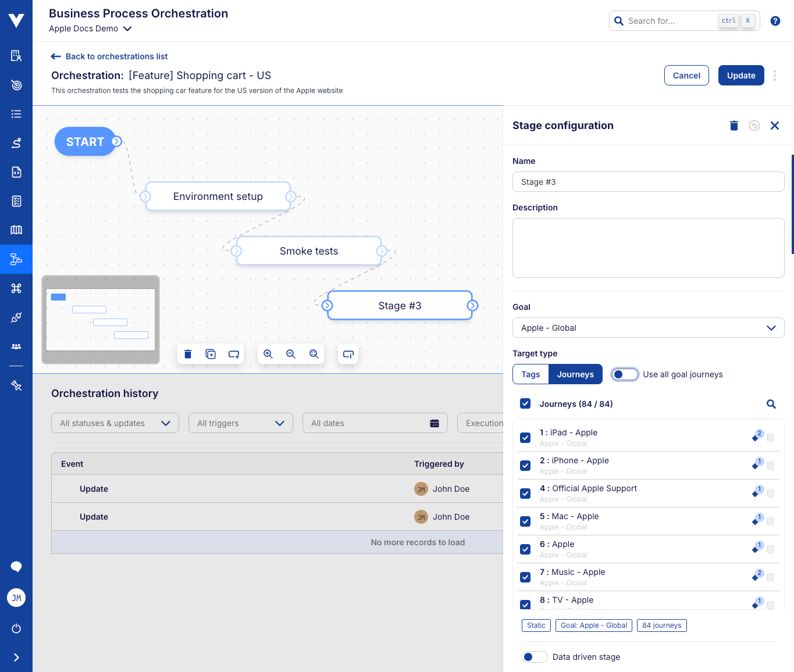794x672 pixels.
Task: Go back to orchestrations list
Action: (109, 56)
